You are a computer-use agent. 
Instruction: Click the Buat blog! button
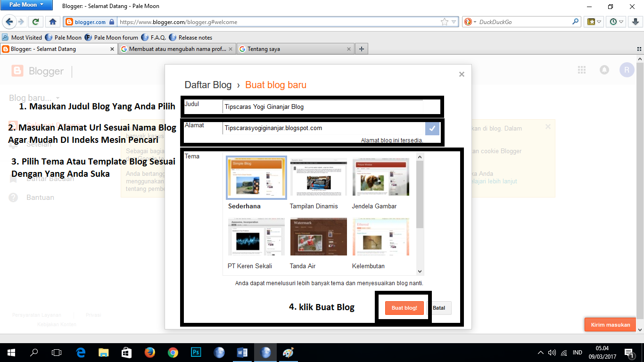click(x=404, y=308)
